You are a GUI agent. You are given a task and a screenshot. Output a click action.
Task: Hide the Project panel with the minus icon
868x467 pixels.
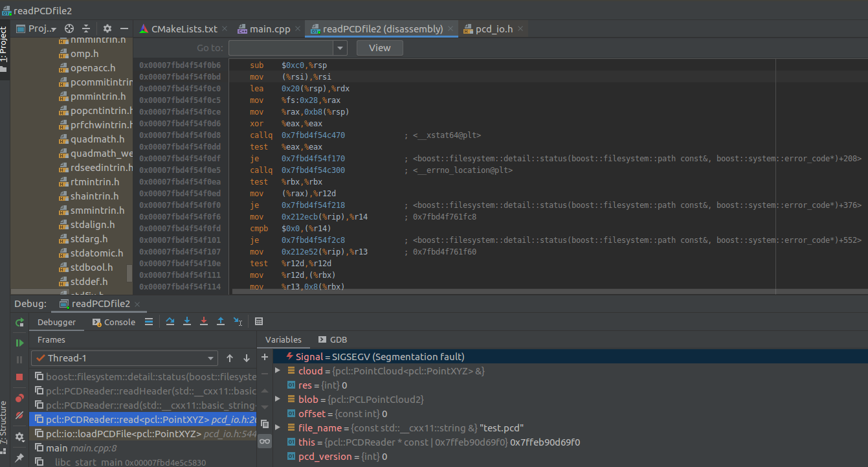[x=124, y=28]
